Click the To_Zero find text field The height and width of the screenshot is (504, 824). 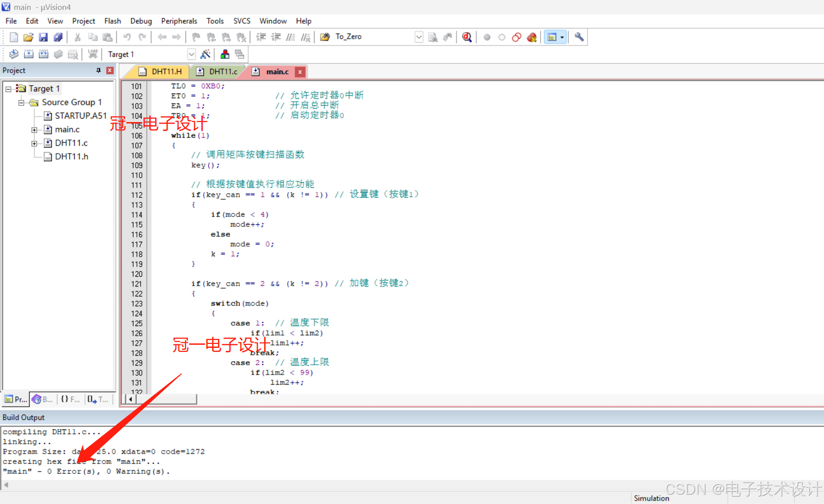click(x=373, y=37)
